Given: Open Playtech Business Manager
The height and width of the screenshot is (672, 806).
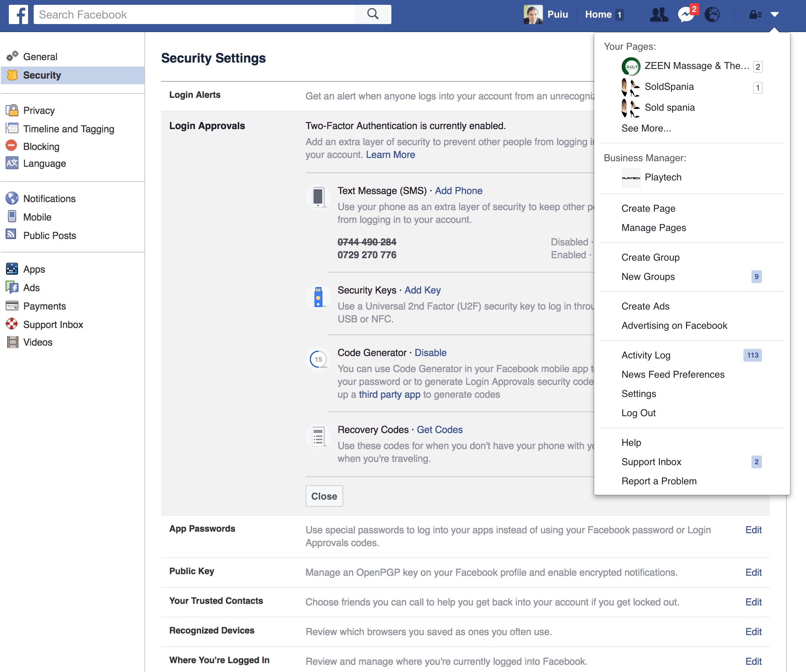Looking at the screenshot, I should 663,177.
